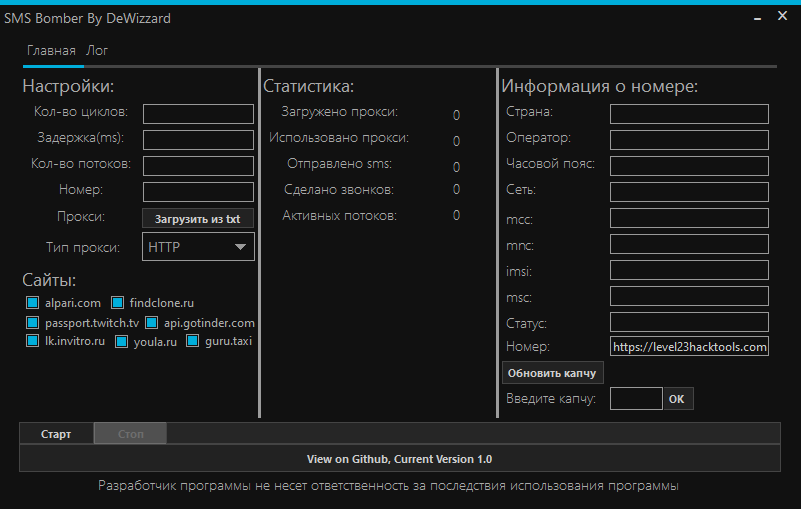Click the Сайты: heading
This screenshot has width=801, height=509.
click(49, 280)
